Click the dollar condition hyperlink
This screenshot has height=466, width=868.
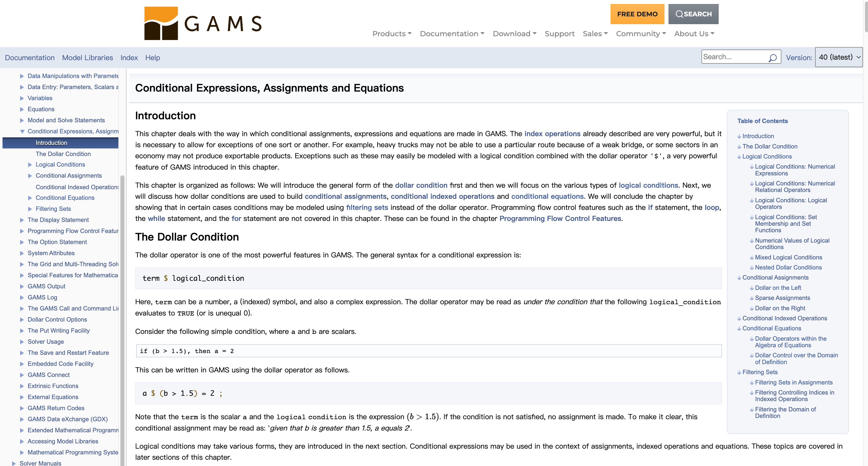pyautogui.click(x=422, y=185)
